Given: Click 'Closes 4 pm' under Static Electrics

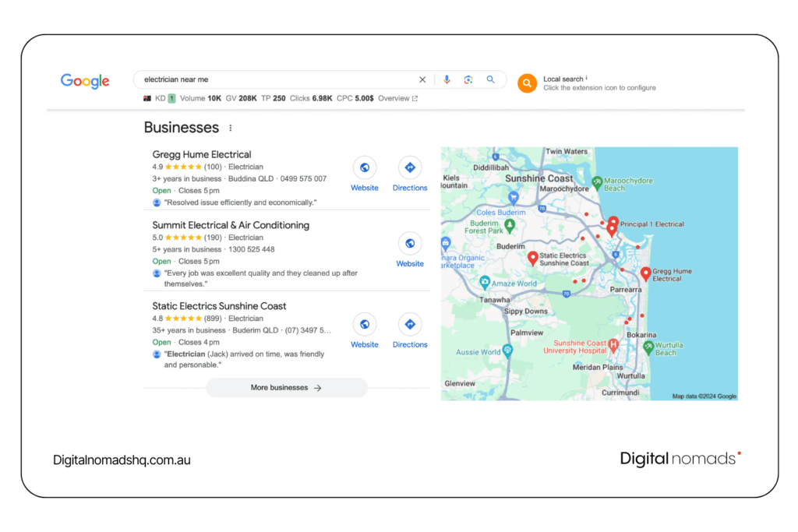Looking at the screenshot, I should [x=199, y=342].
